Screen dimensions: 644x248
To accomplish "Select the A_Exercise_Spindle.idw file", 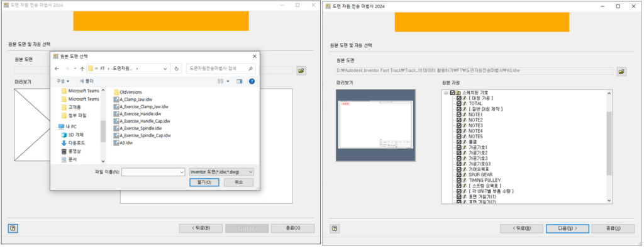I will (x=138, y=128).
